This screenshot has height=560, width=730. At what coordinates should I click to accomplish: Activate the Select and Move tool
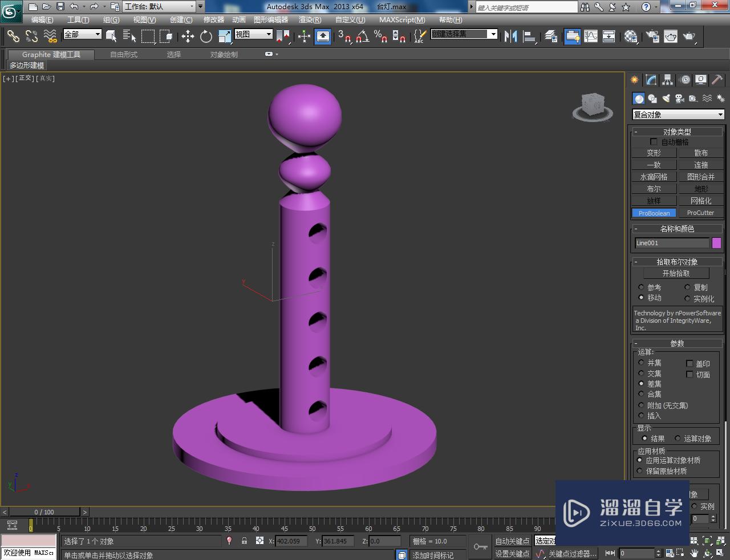point(188,36)
